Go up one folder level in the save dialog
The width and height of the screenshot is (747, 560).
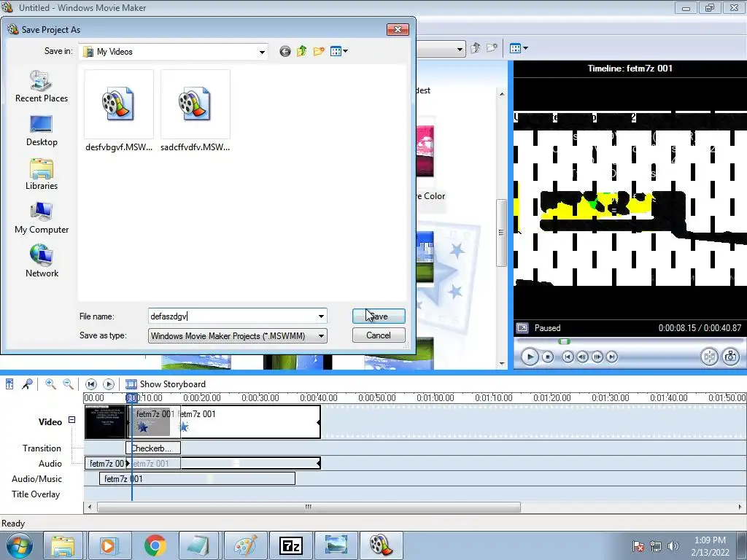[x=301, y=51]
